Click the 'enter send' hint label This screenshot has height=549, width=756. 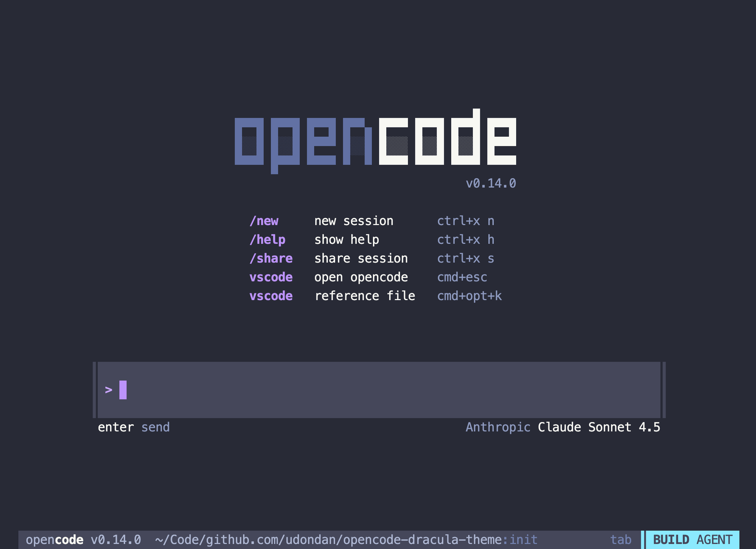133,427
